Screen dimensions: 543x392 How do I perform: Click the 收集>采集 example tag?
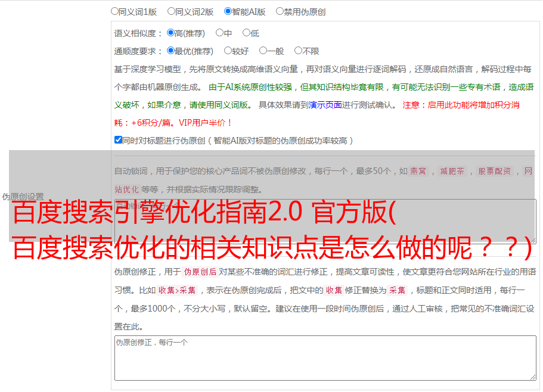pos(177,290)
